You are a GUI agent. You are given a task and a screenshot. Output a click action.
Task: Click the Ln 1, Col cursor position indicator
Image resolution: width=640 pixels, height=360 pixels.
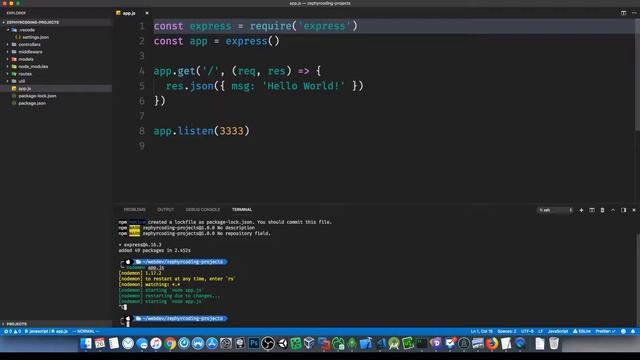482,331
